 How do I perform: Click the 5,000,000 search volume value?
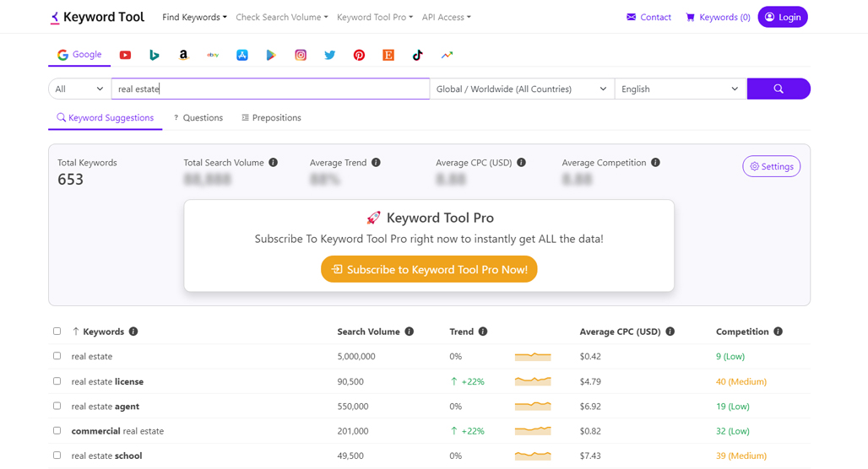coord(356,357)
